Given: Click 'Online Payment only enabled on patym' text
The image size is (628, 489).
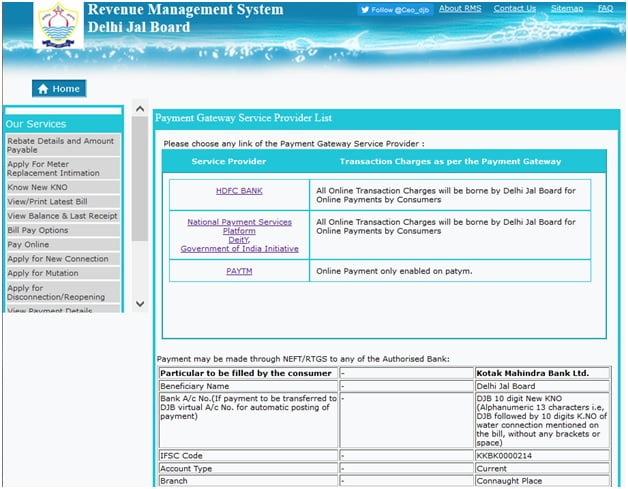Looking at the screenshot, I should 394,271.
